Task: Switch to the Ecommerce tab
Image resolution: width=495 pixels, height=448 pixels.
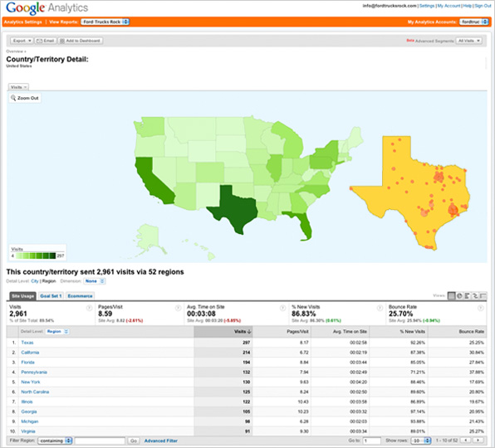Action: (x=80, y=296)
